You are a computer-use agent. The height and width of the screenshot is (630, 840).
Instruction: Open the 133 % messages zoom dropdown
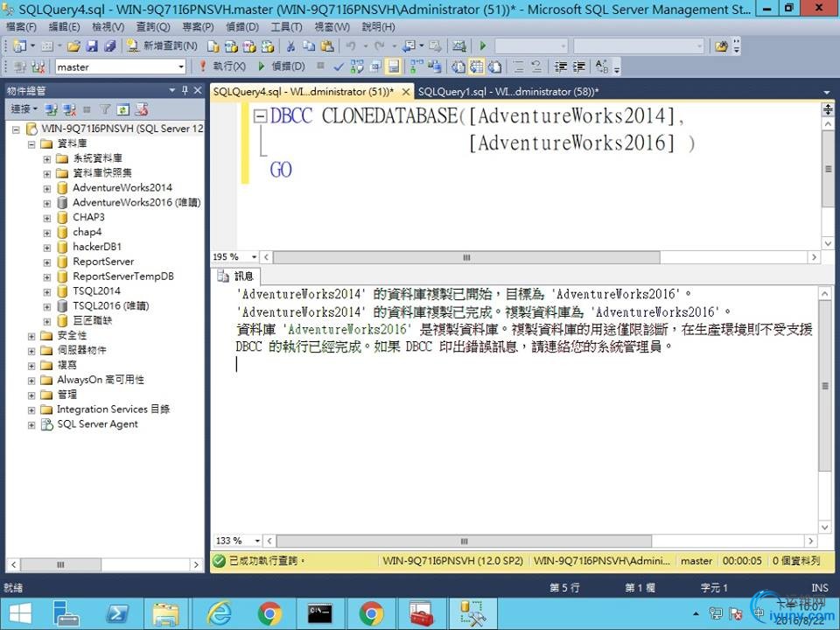pos(257,541)
